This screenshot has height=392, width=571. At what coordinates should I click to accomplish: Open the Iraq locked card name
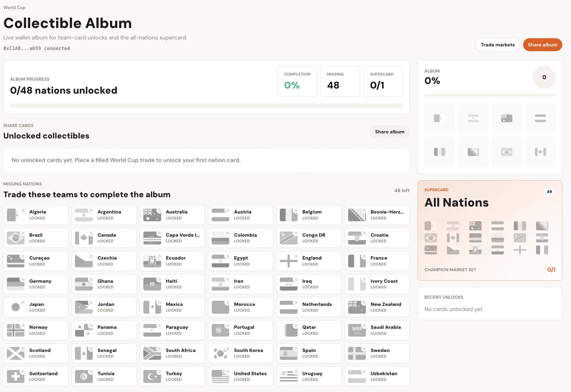307,281
